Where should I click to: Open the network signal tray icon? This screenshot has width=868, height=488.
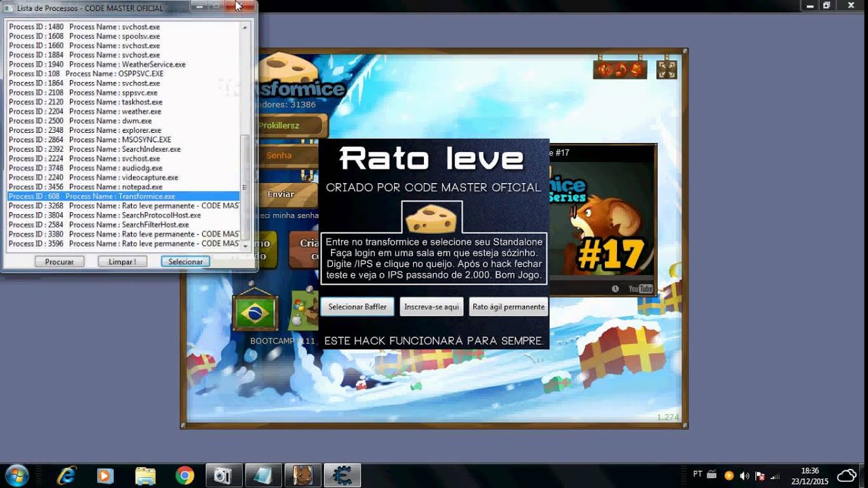click(775, 476)
